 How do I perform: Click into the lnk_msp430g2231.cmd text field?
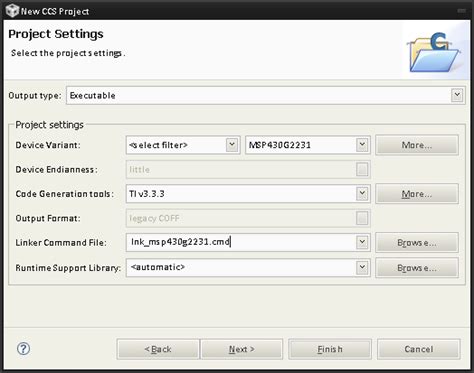coord(241,242)
